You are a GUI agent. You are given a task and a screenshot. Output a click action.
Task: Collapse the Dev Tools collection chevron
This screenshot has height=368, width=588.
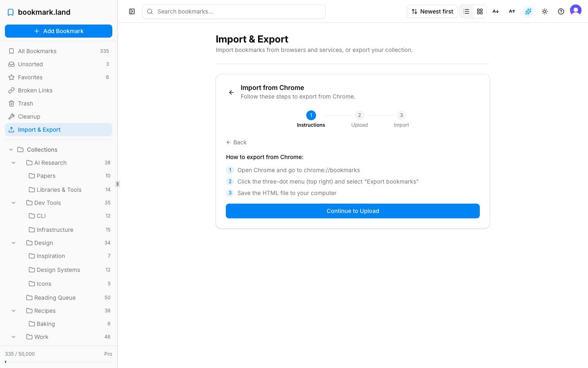(13, 203)
